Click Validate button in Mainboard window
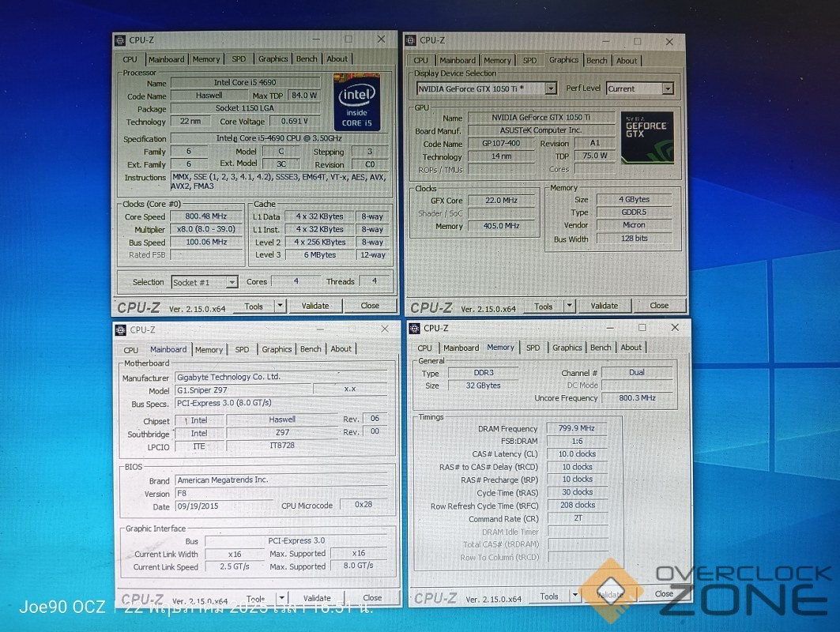The image size is (840, 632). click(317, 598)
